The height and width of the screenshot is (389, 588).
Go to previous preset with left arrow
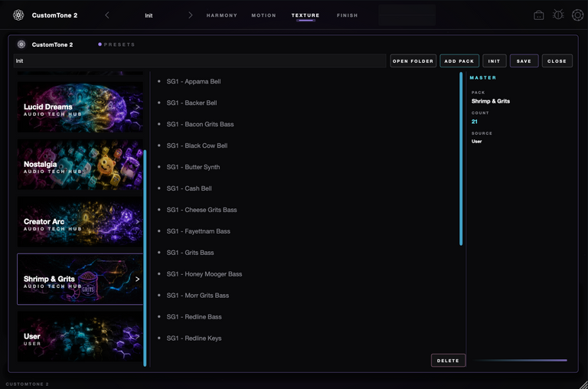[x=107, y=15]
